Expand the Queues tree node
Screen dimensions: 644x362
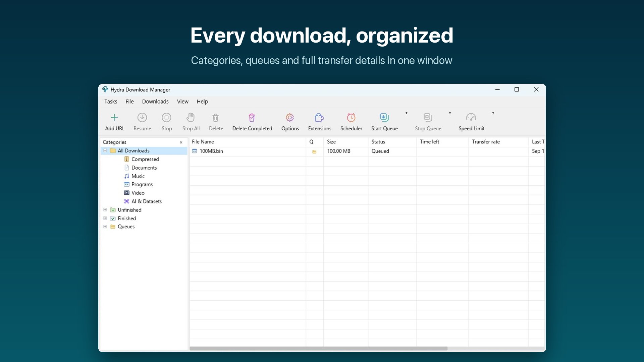coord(105,227)
